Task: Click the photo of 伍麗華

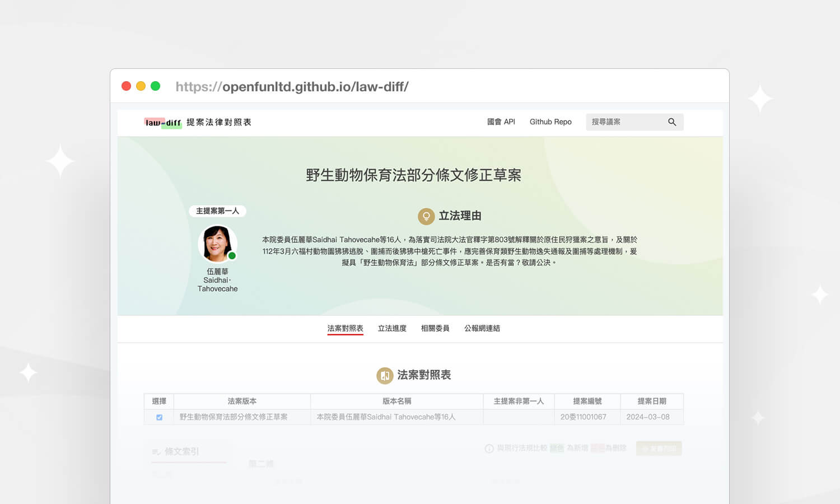Action: pos(217,244)
